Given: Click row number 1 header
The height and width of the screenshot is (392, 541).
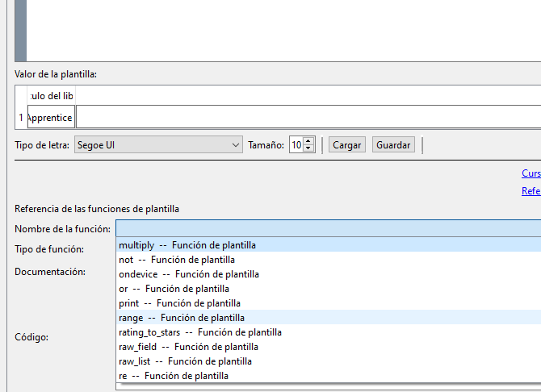Looking at the screenshot, I should click(x=21, y=117).
